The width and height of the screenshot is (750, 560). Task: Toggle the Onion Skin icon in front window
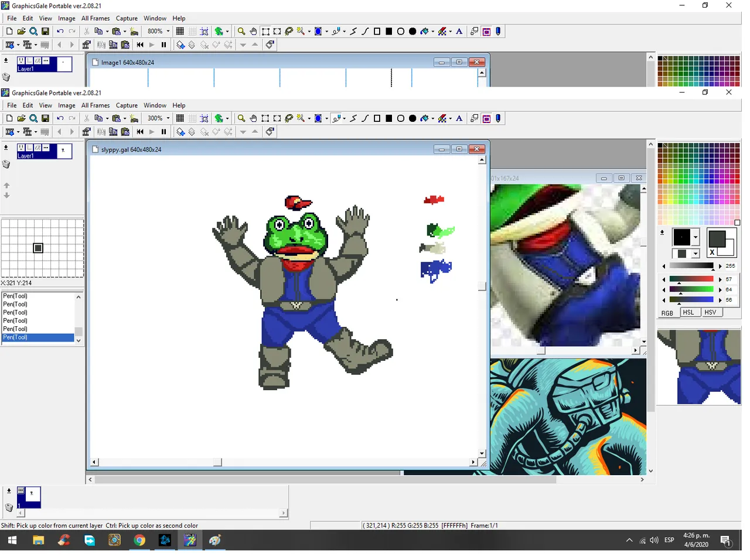click(219, 118)
